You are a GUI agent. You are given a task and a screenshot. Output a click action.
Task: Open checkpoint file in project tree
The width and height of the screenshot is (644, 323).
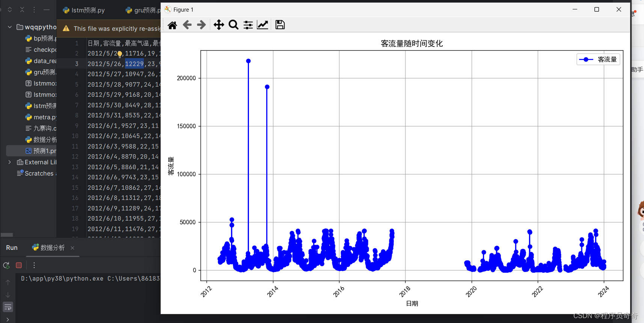pos(41,50)
